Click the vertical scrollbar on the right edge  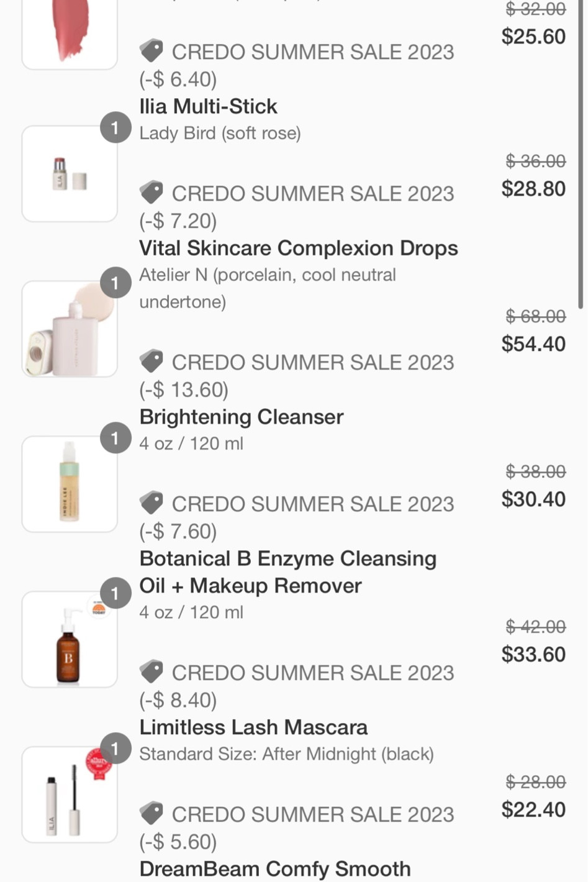581,155
